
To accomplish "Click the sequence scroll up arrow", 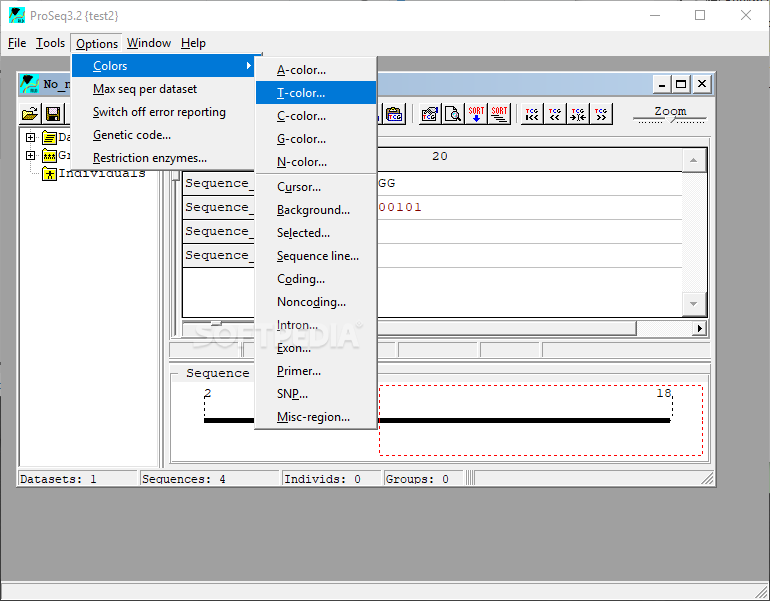I will (x=693, y=161).
